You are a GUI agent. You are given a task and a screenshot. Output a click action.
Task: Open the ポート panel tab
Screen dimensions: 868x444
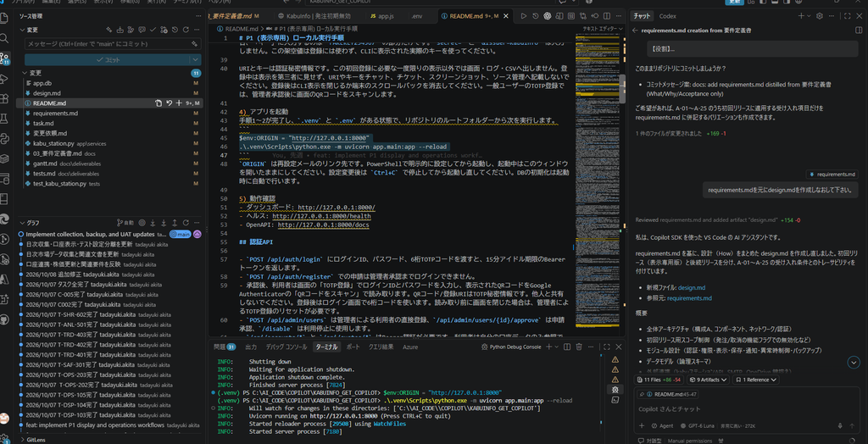coord(353,347)
